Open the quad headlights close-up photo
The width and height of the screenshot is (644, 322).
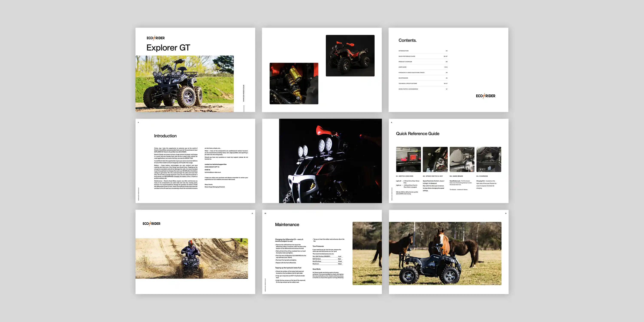(330, 161)
